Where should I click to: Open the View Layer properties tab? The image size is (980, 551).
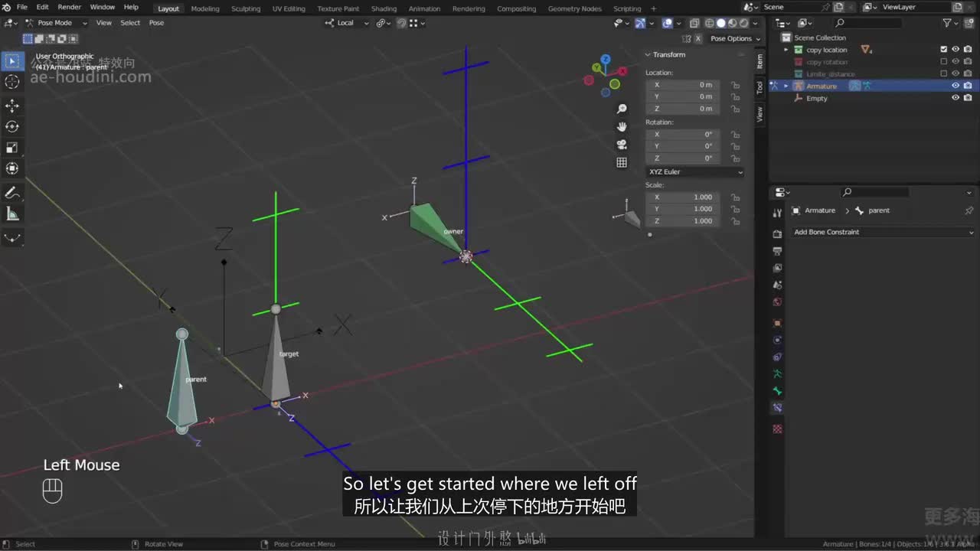777,268
